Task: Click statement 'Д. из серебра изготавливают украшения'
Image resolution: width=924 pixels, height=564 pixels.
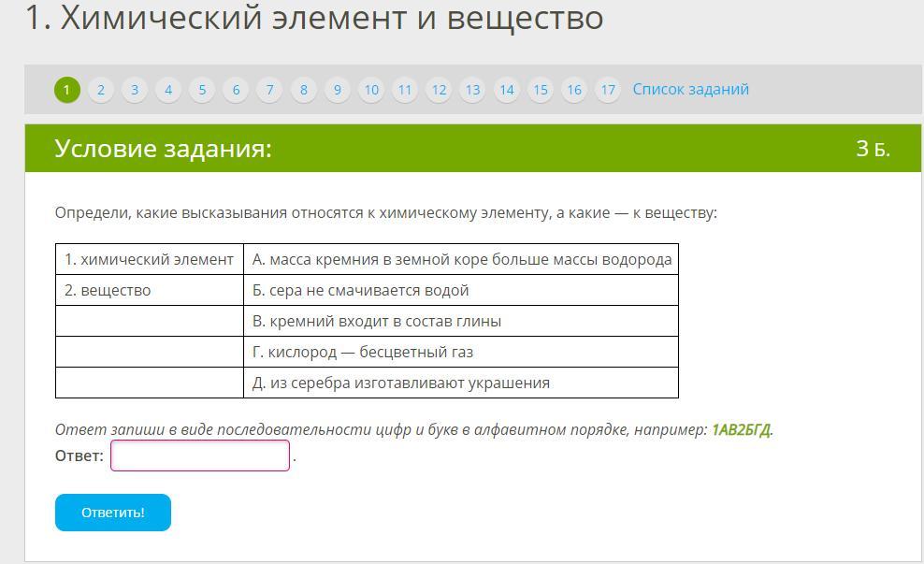Action: pos(461,383)
